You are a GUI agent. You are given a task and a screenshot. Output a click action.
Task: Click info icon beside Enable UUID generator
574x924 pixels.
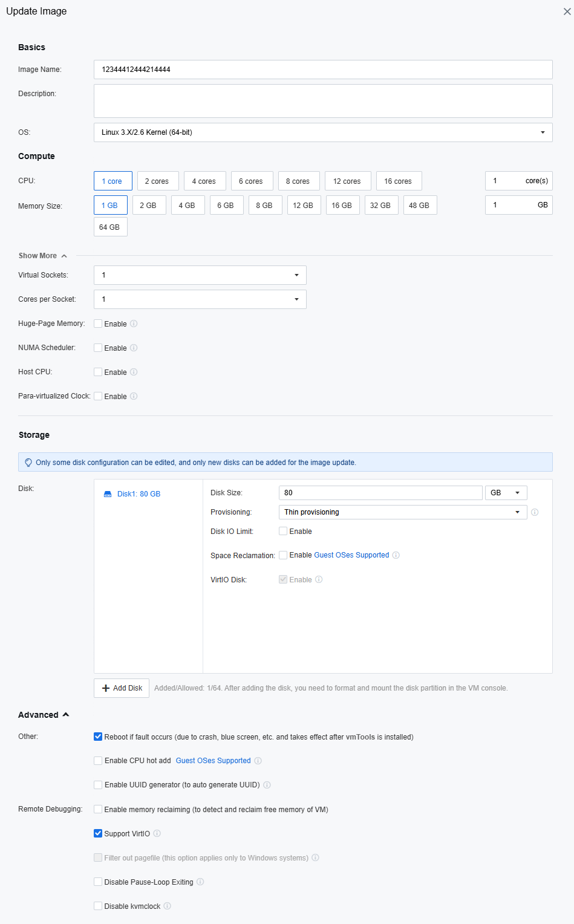(267, 785)
